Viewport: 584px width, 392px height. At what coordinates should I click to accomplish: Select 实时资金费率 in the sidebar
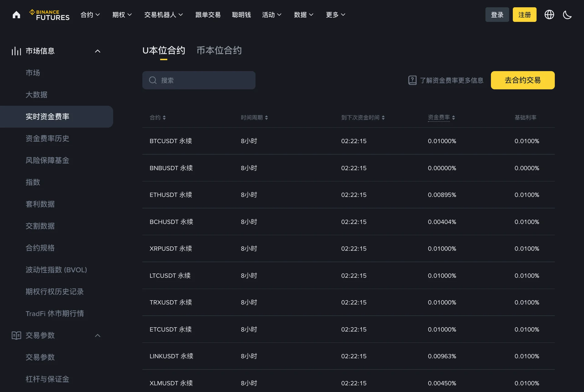(x=57, y=117)
